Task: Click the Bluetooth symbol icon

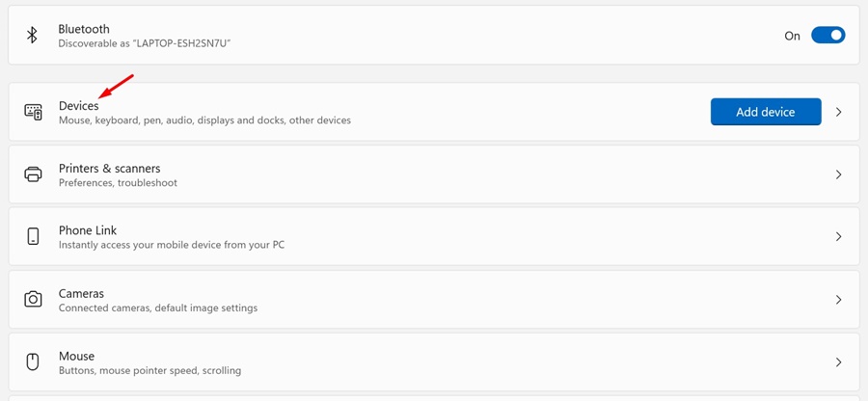Action: tap(32, 36)
